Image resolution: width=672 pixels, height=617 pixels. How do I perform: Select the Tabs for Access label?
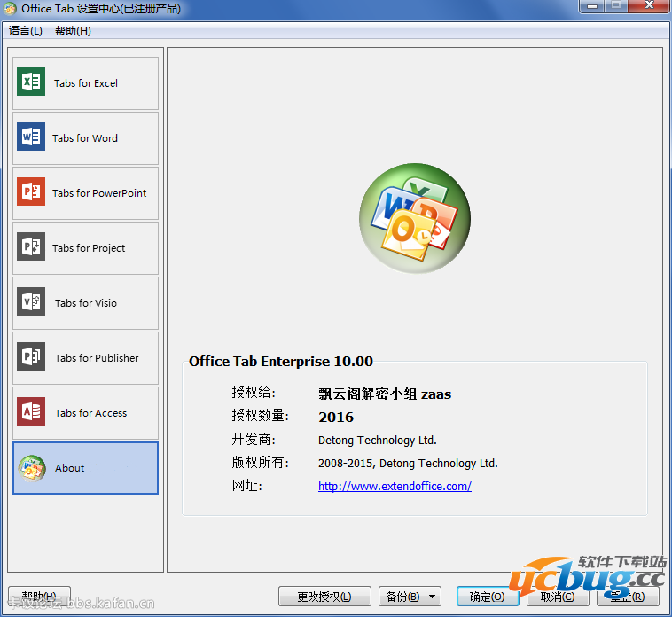coord(90,413)
